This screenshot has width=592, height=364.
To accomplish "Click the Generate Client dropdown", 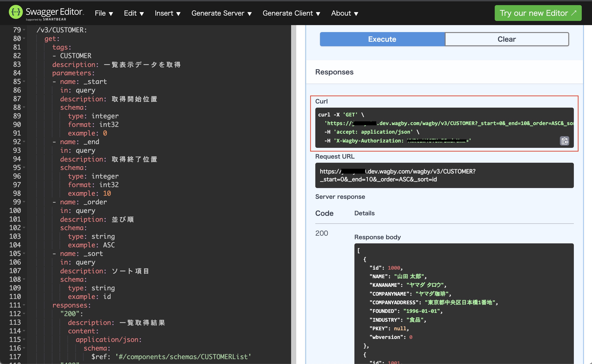I will click(292, 13).
